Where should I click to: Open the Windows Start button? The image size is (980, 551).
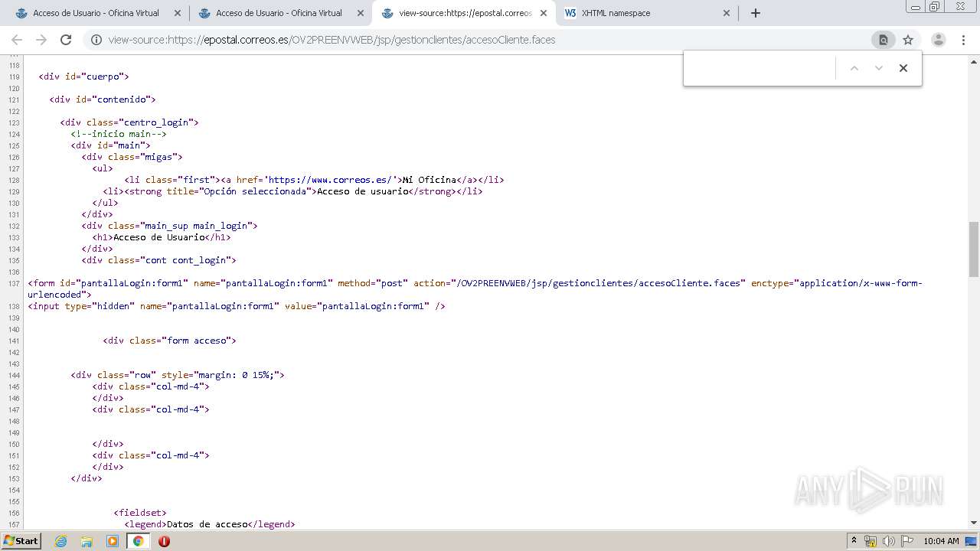click(x=21, y=541)
